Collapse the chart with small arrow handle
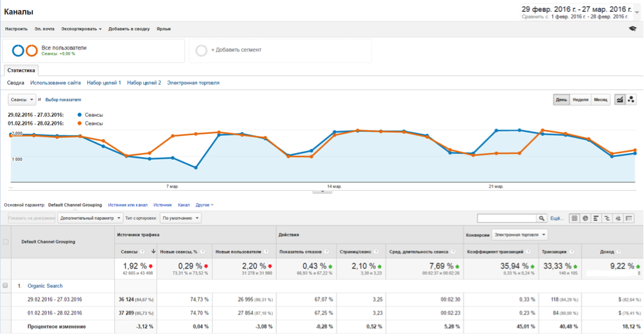The height and width of the screenshot is (334, 644). (x=322, y=191)
